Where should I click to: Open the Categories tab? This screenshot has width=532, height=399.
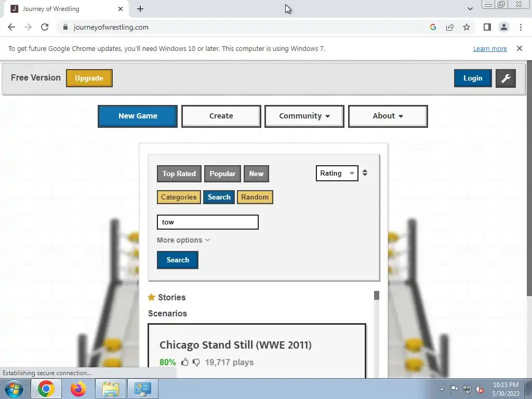pyautogui.click(x=179, y=197)
